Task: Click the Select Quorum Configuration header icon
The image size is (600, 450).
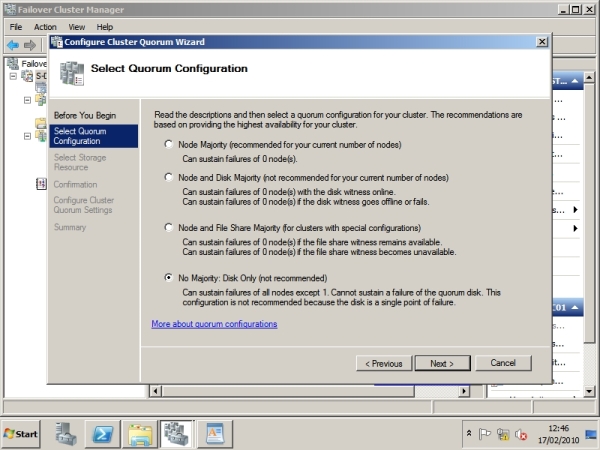Action: pos(72,73)
